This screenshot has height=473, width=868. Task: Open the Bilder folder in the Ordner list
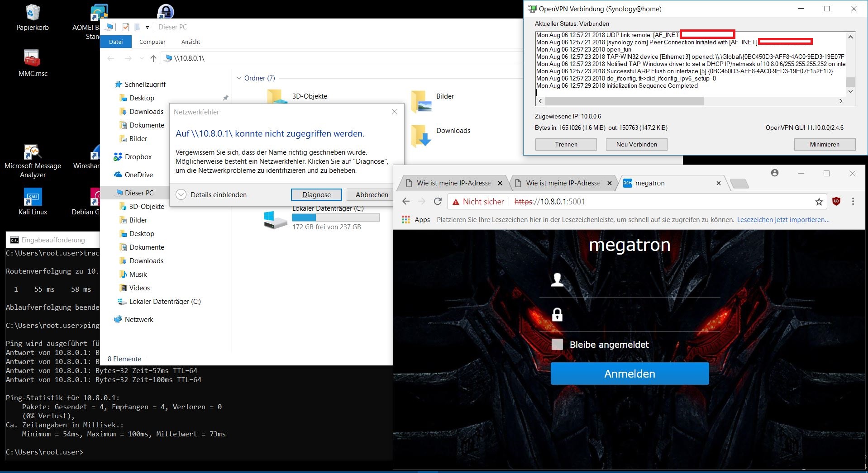pos(432,101)
